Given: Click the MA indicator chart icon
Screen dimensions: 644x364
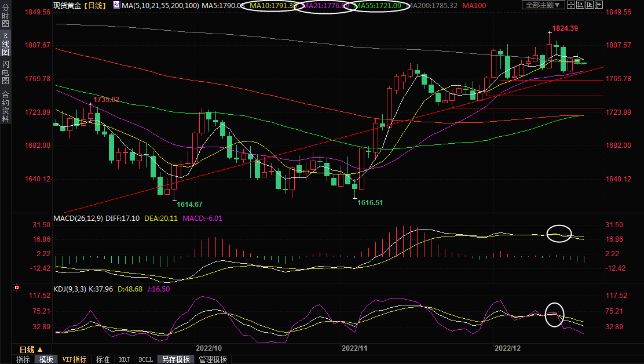Looking at the screenshot, I should point(116,5).
